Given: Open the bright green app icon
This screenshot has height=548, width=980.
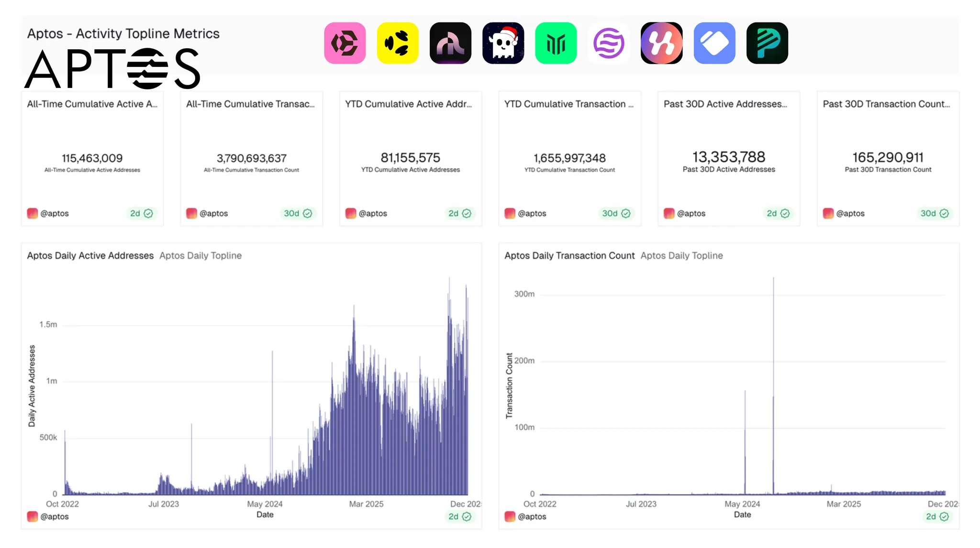Looking at the screenshot, I should click(556, 43).
